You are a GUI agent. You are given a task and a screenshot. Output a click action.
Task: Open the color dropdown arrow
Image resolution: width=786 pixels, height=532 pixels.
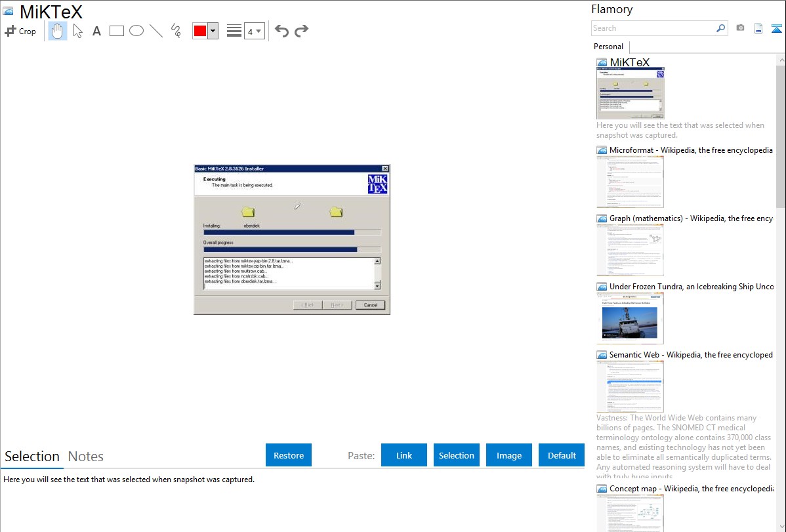[x=213, y=31]
